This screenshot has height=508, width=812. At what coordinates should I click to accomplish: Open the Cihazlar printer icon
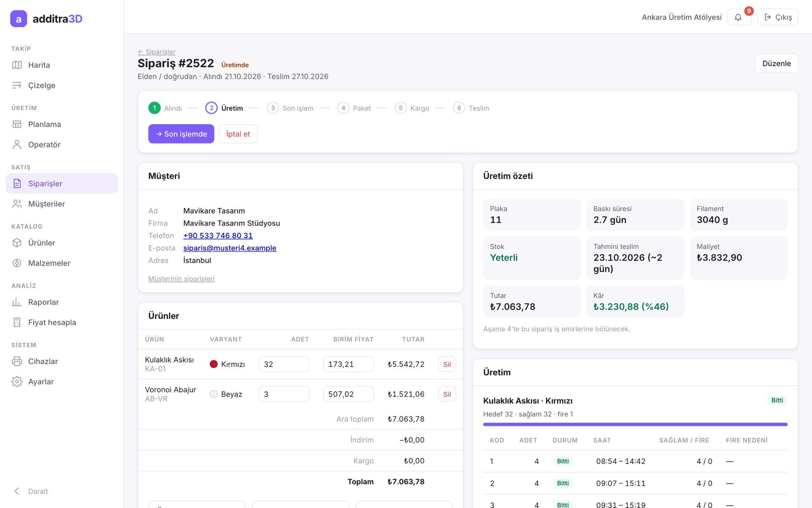[x=17, y=361]
